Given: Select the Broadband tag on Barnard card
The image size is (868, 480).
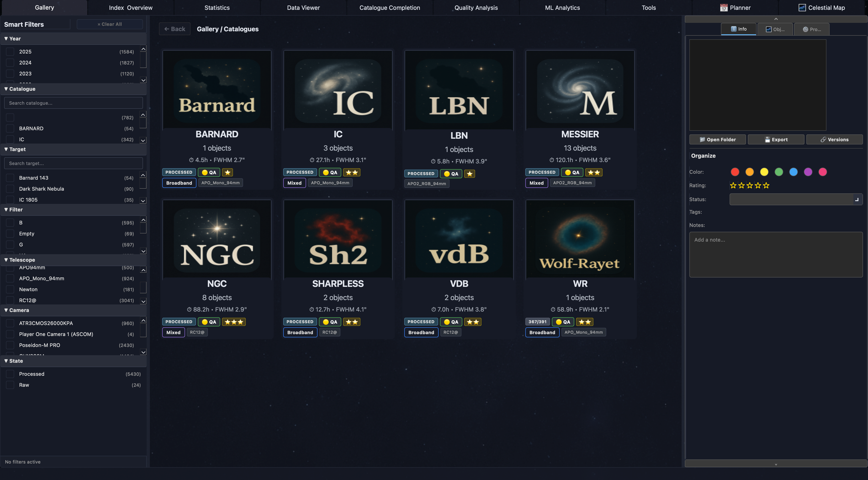Looking at the screenshot, I should click(x=179, y=183).
